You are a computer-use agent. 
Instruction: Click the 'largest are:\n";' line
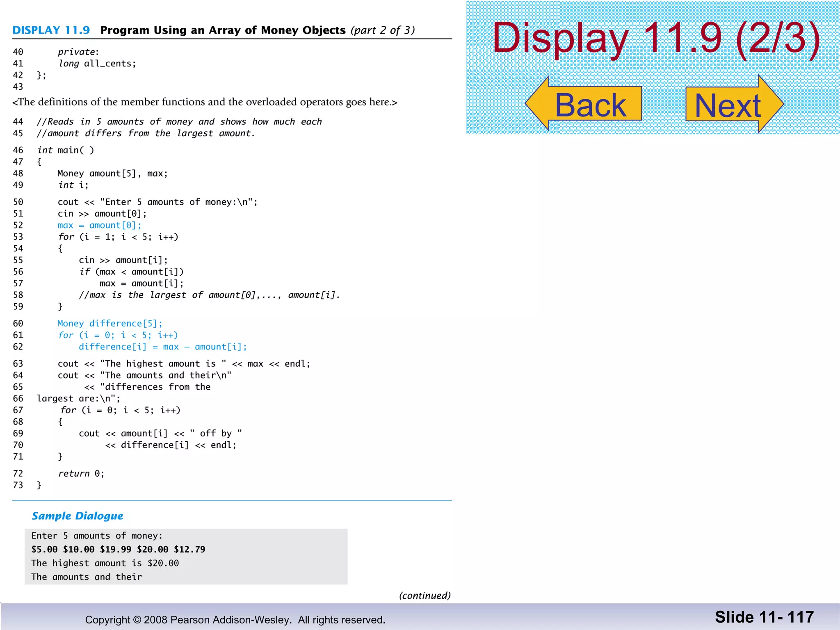pyautogui.click(x=79, y=399)
